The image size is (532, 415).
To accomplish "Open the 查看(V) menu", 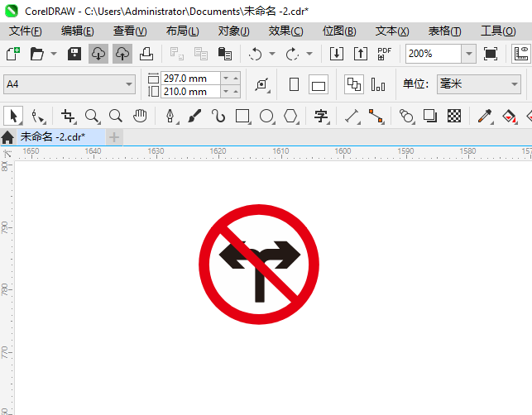I will (130, 31).
